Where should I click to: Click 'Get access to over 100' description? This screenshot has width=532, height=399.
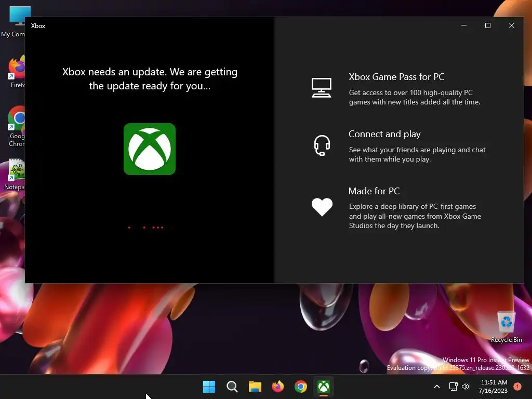pos(414,97)
